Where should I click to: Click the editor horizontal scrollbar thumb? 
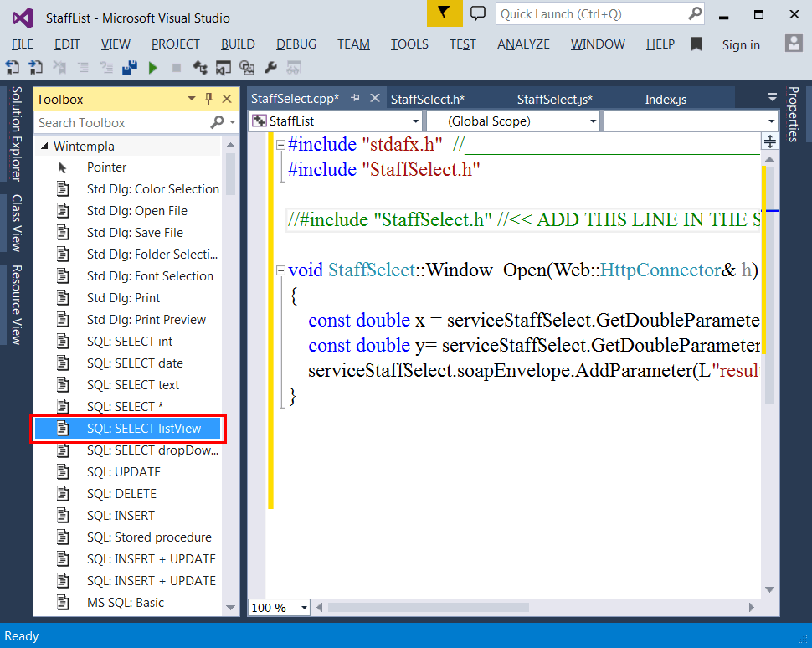(428, 607)
